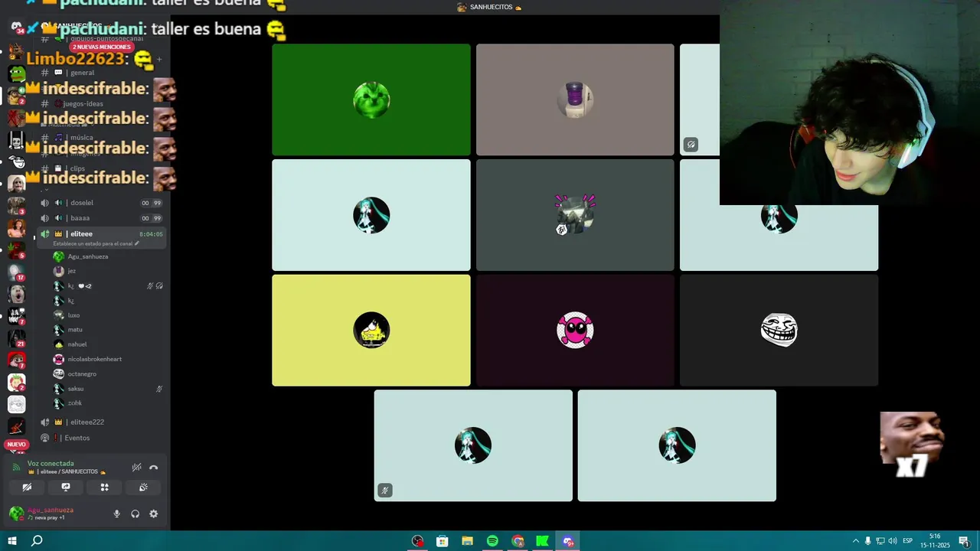Select voice member matu
980x551 pixels.
click(x=107, y=330)
